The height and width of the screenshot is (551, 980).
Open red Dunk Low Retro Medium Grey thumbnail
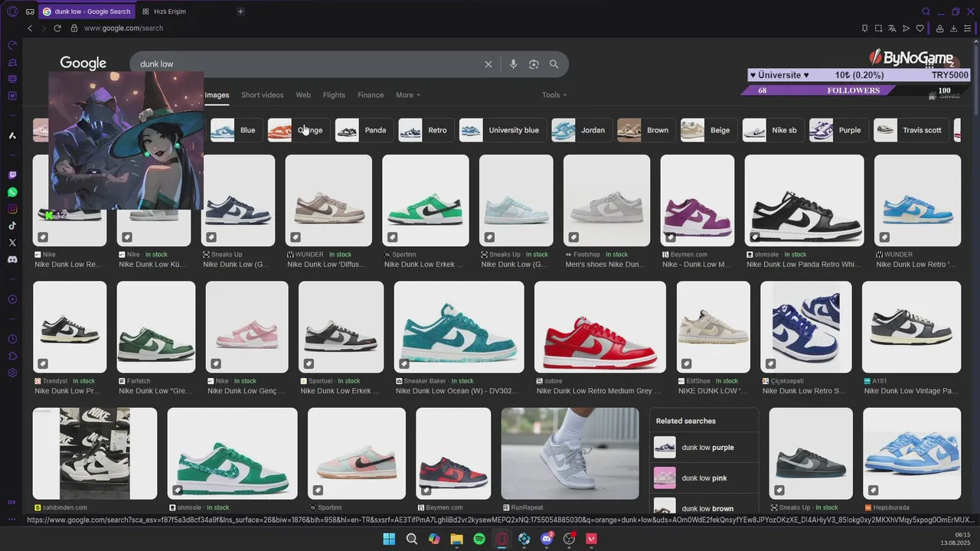click(600, 327)
